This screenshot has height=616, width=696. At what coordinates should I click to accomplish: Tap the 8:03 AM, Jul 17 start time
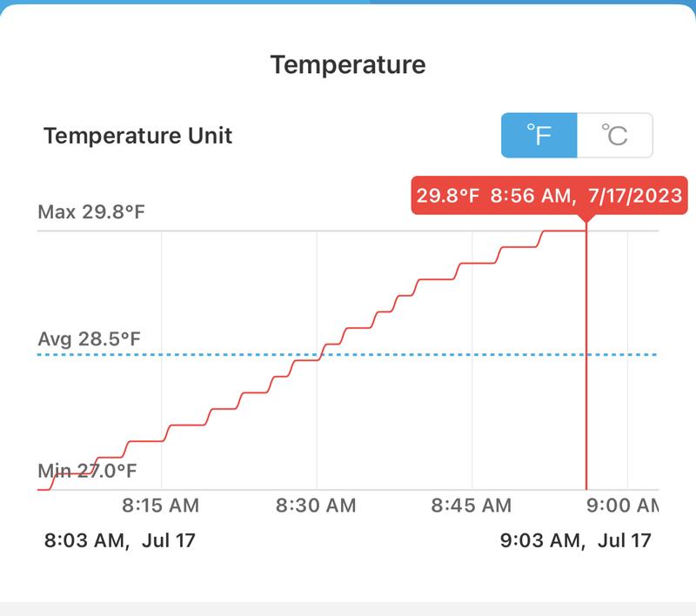coord(120,540)
